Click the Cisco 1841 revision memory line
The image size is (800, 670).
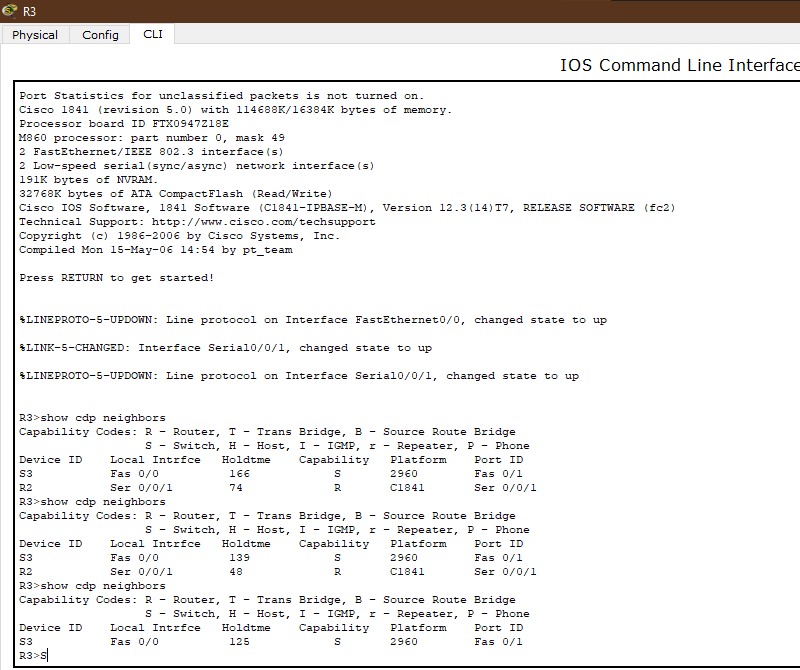point(235,110)
